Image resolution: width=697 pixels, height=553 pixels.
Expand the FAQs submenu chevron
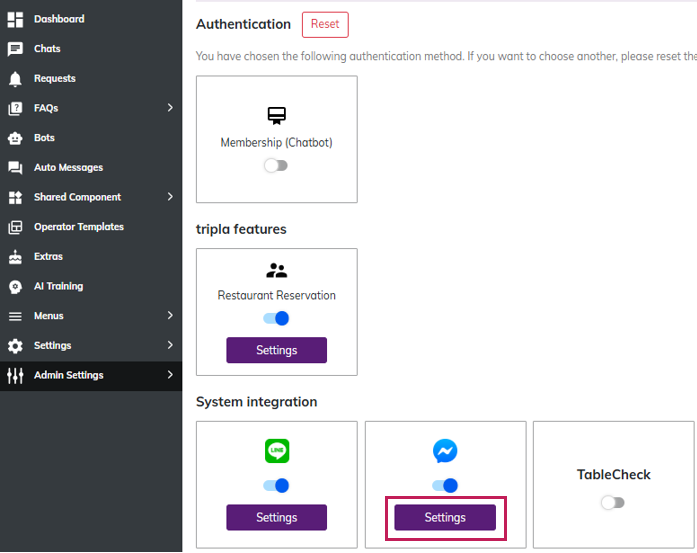point(170,108)
